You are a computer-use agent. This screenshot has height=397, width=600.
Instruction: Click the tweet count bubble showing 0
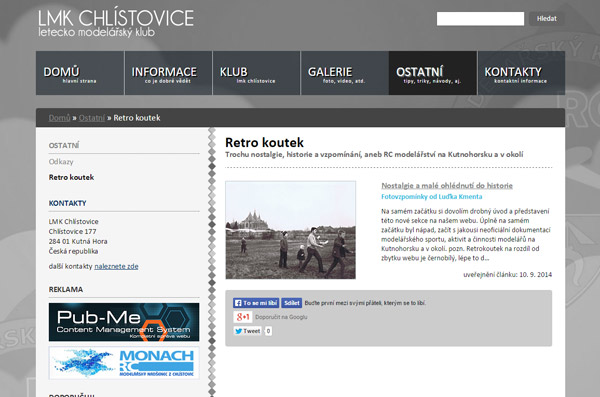click(268, 331)
